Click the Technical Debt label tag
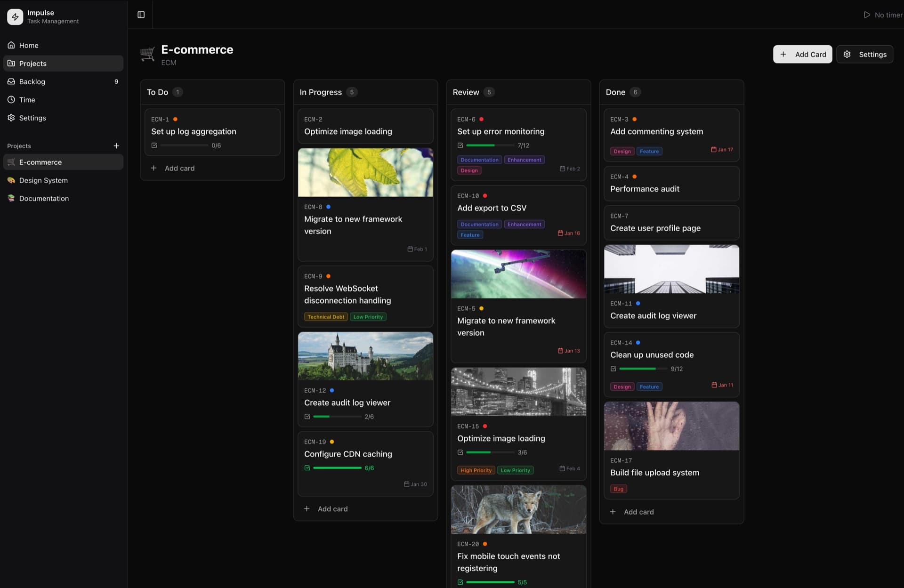Viewport: 904px width, 588px height. [326, 317]
